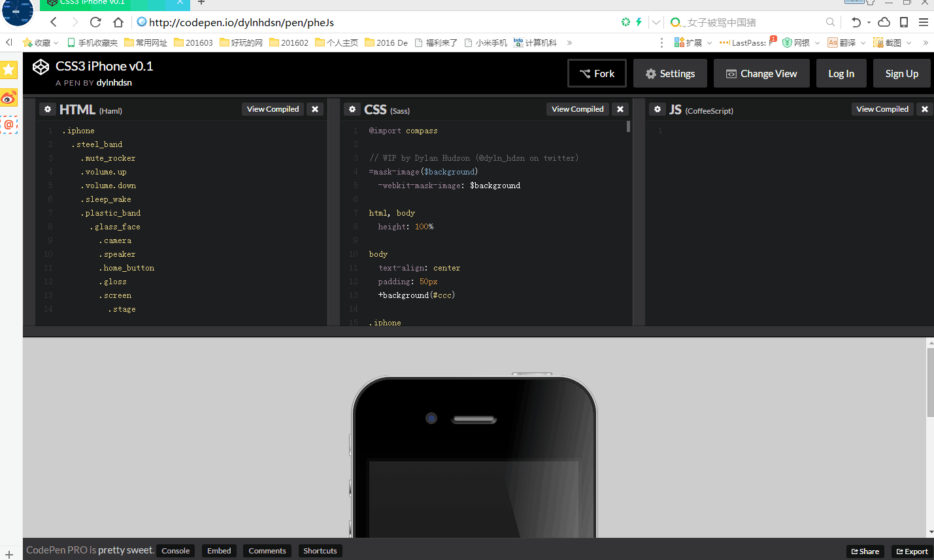The height and width of the screenshot is (560, 934).
Task: Open author dylnhdsn profile link
Action: pos(114,83)
